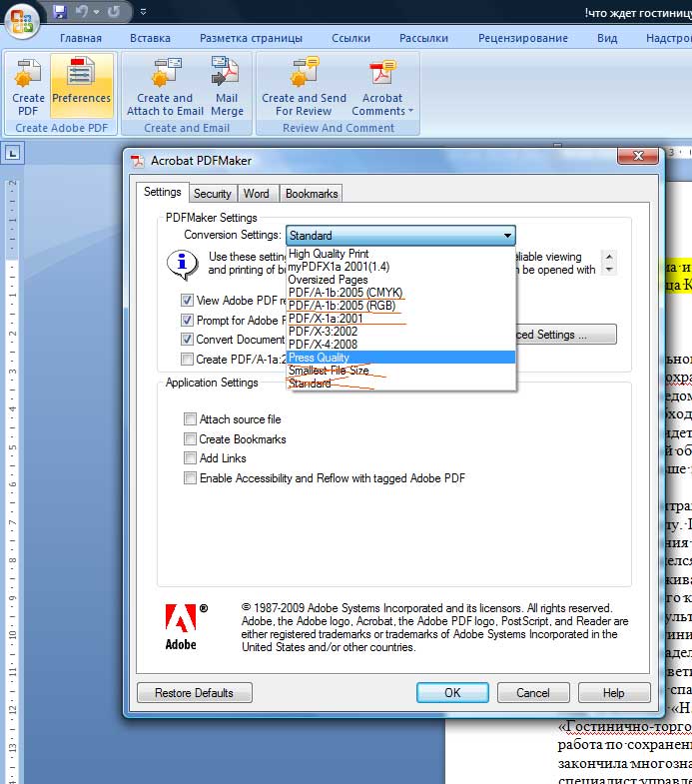The height and width of the screenshot is (784, 692).
Task: Select PDF/X-1a:2001 option
Action: pyautogui.click(x=401, y=319)
